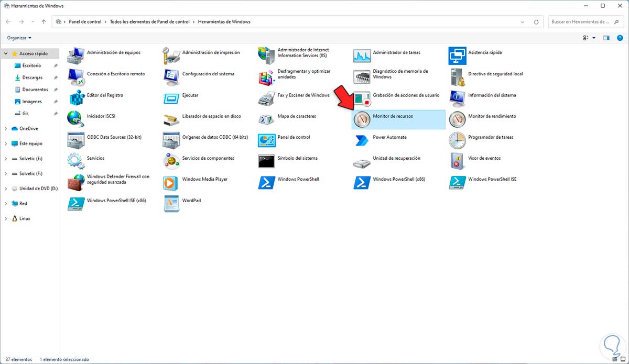This screenshot has width=629, height=364.
Task: Expand the Este equipo tree node
Action: (x=6, y=144)
